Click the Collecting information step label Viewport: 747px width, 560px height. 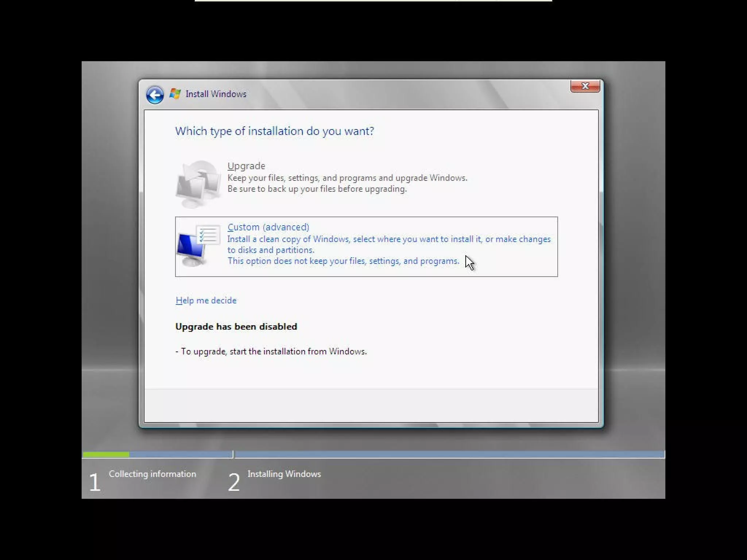coord(152,474)
